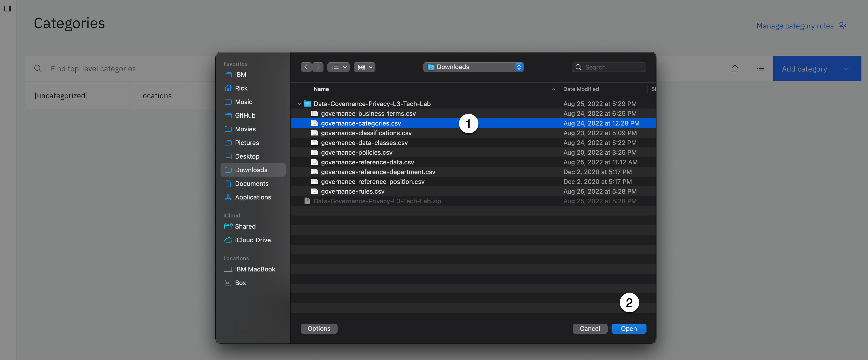
Task: Sort files by Date Modified column
Action: click(581, 89)
